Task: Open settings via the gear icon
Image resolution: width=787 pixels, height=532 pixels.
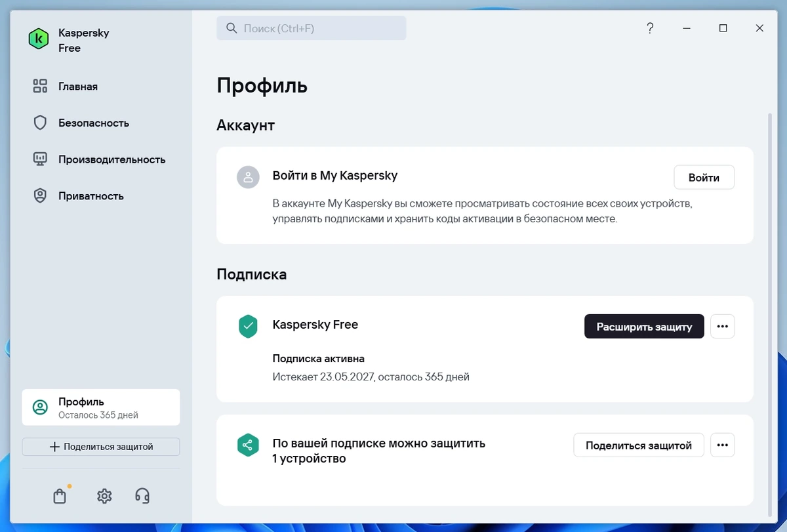Action: (x=104, y=496)
